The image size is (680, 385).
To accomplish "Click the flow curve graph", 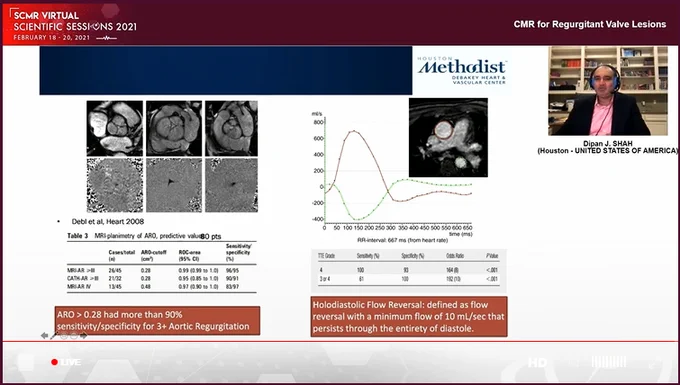I will click(x=392, y=173).
